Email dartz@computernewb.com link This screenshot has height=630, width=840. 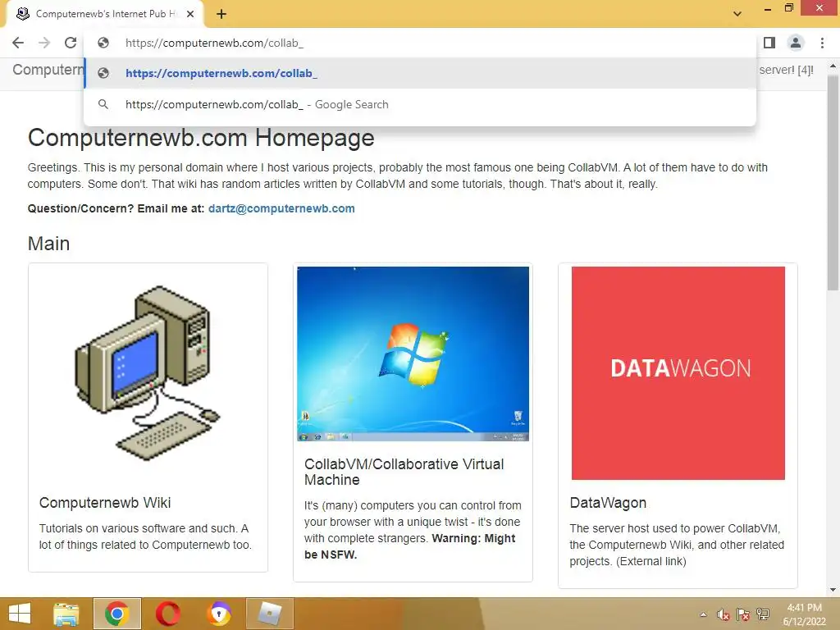coord(281,208)
